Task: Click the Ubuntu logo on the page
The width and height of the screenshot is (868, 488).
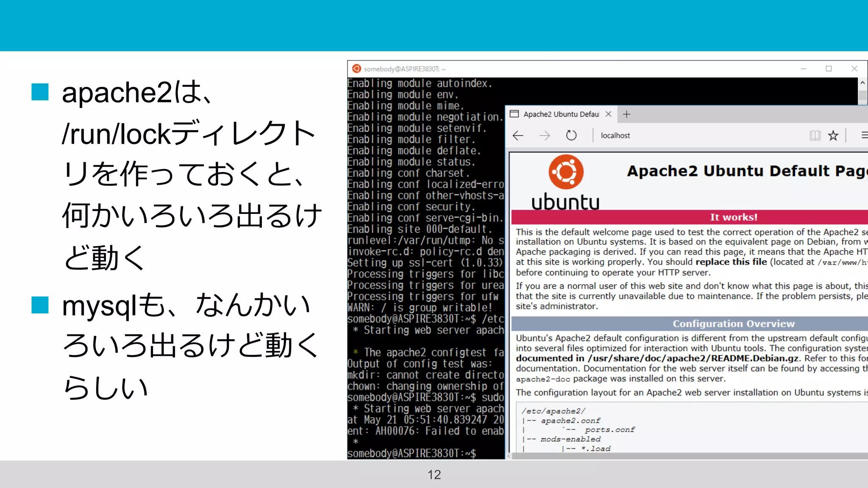Action: pyautogui.click(x=566, y=183)
